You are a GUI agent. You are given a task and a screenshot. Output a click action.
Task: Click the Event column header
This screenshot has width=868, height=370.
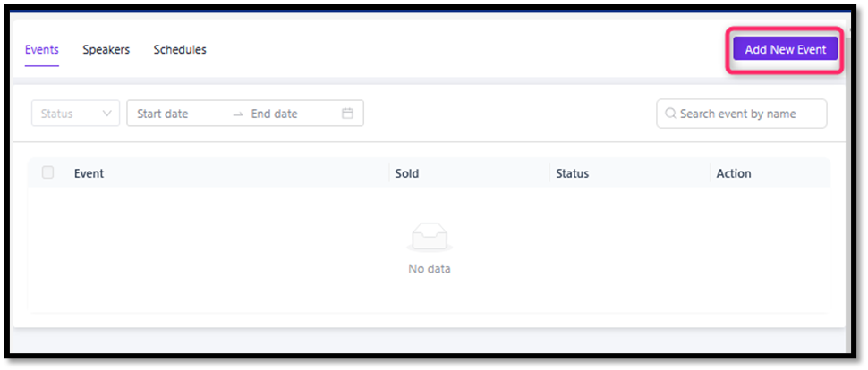click(89, 173)
